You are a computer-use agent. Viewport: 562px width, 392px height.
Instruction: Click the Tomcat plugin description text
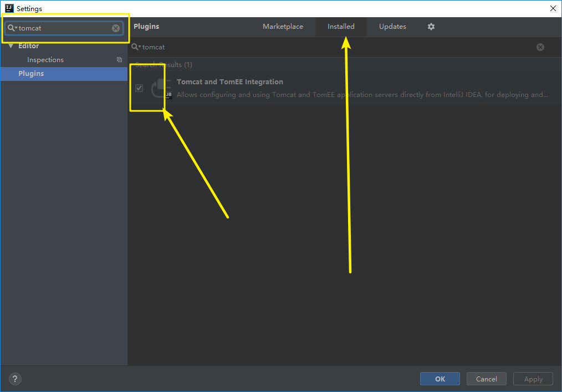click(x=362, y=95)
